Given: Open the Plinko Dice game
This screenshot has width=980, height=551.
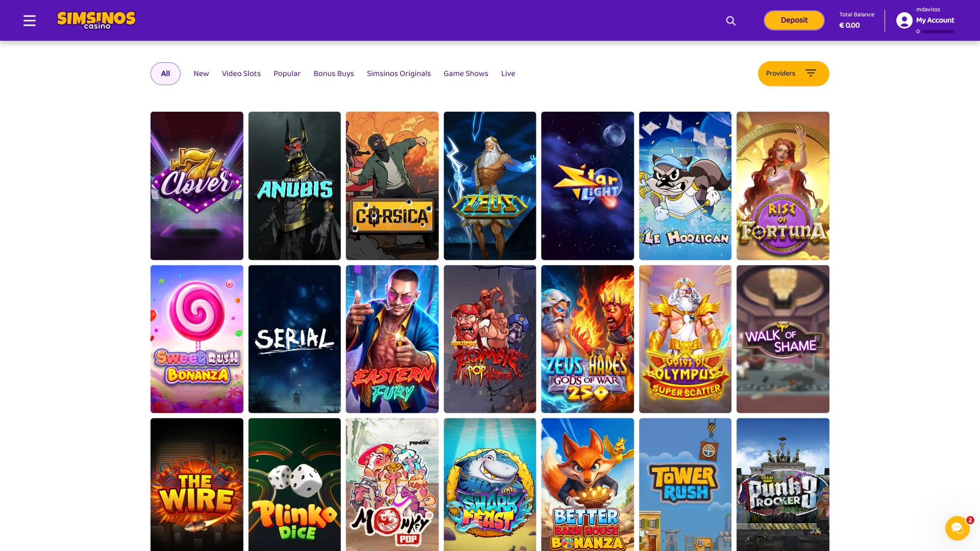Looking at the screenshot, I should click(x=295, y=485).
